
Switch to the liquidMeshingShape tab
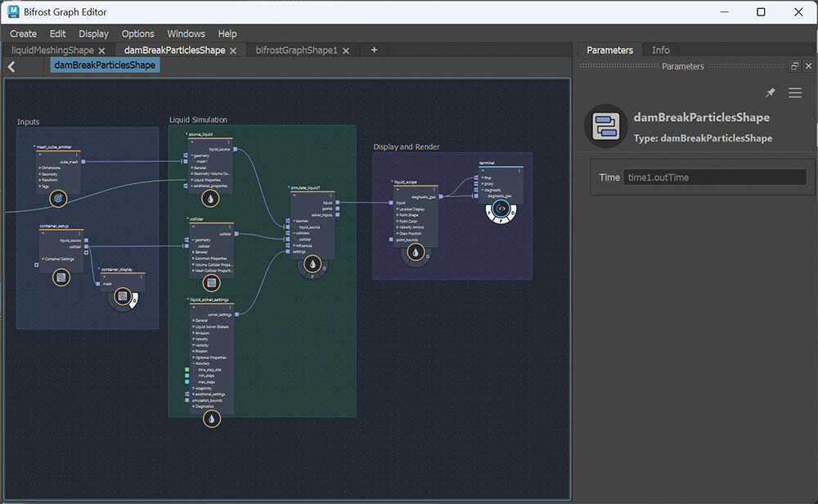coord(52,50)
